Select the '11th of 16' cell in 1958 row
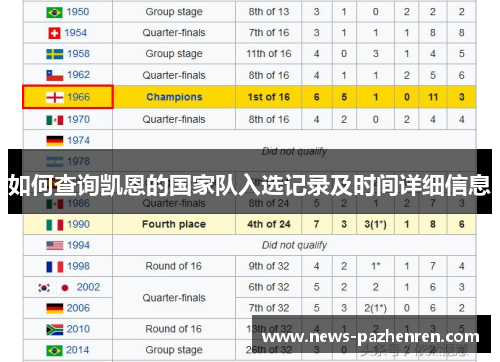The width and height of the screenshot is (500, 362). pyautogui.click(x=269, y=54)
